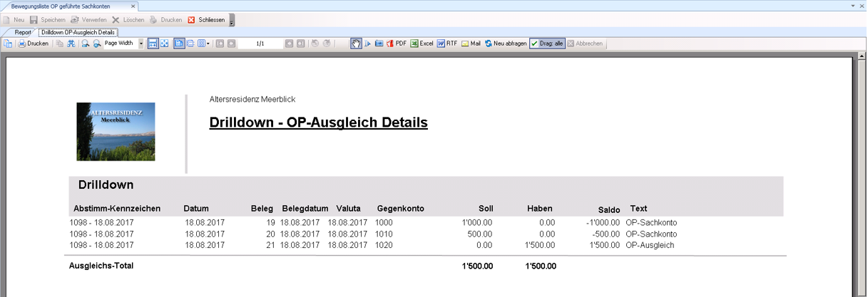The image size is (868, 297).
Task: Click the upper Drucken button in main toolbar
Action: (x=165, y=20)
